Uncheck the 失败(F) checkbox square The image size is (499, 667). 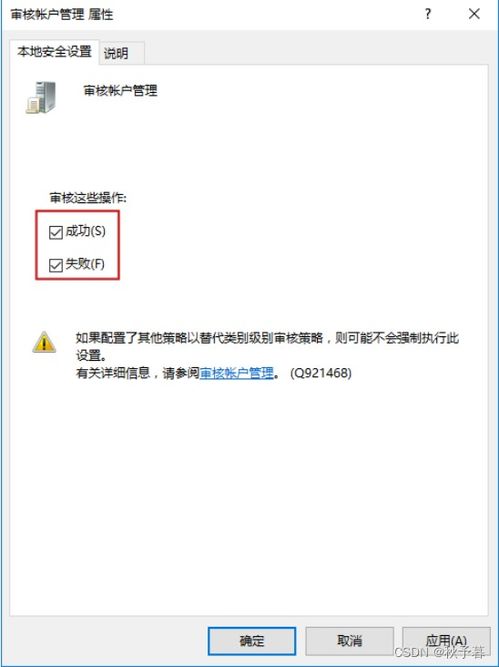coord(56,265)
